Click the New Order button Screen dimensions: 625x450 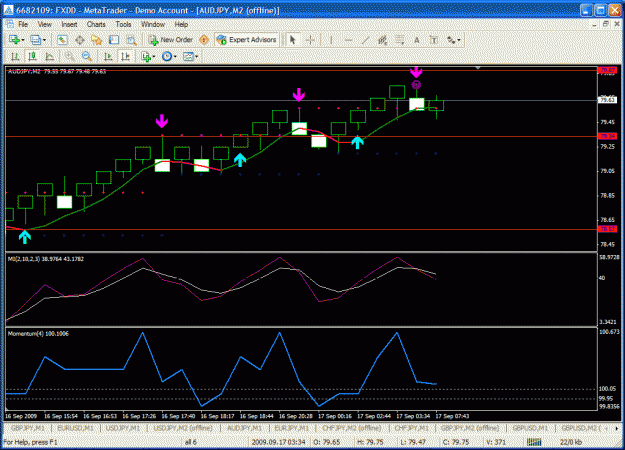click(x=171, y=40)
